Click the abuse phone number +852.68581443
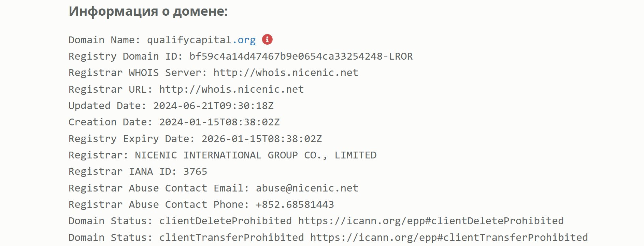The image size is (644, 246). pos(295,204)
